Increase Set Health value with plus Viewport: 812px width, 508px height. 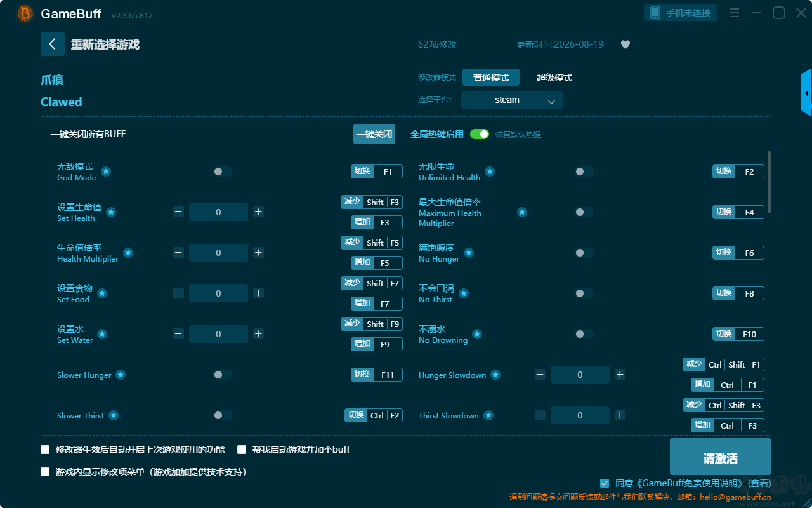258,212
